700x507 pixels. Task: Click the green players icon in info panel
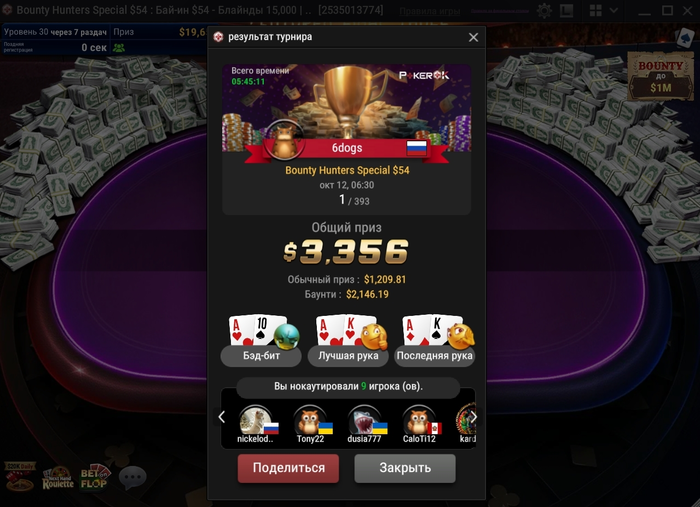[x=119, y=48]
